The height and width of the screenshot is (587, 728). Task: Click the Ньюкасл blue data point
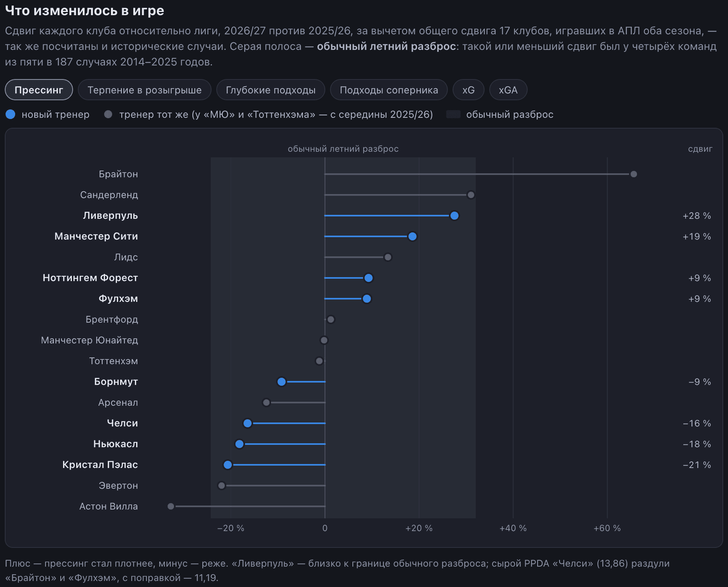pyautogui.click(x=239, y=444)
